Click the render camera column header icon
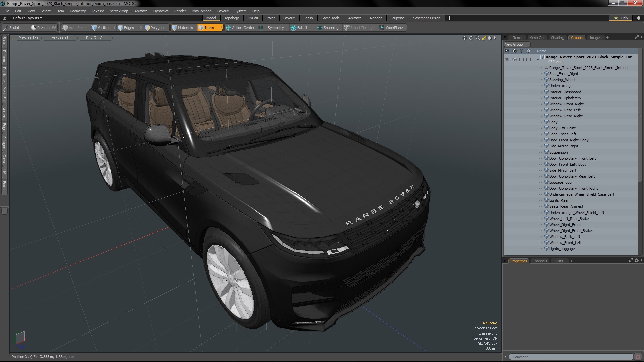The image size is (644, 362). [x=514, y=51]
